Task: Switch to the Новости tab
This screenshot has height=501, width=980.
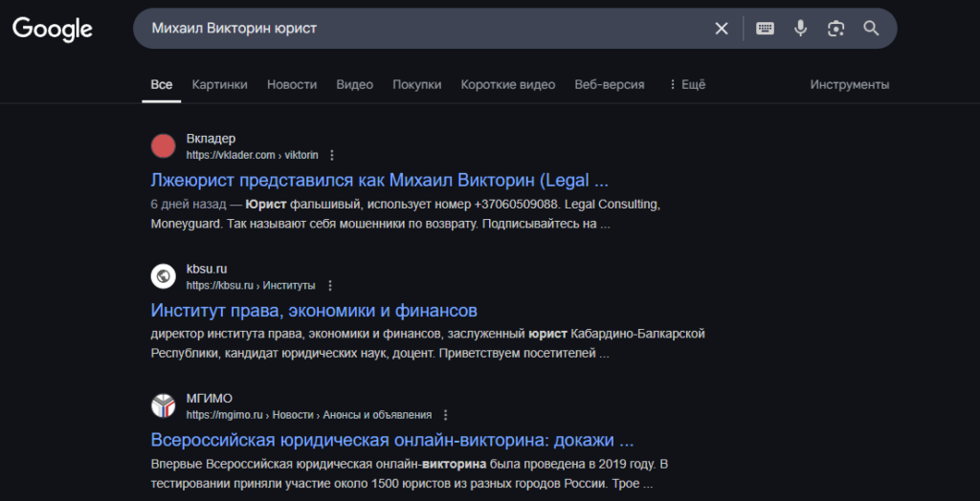Action: (x=292, y=84)
